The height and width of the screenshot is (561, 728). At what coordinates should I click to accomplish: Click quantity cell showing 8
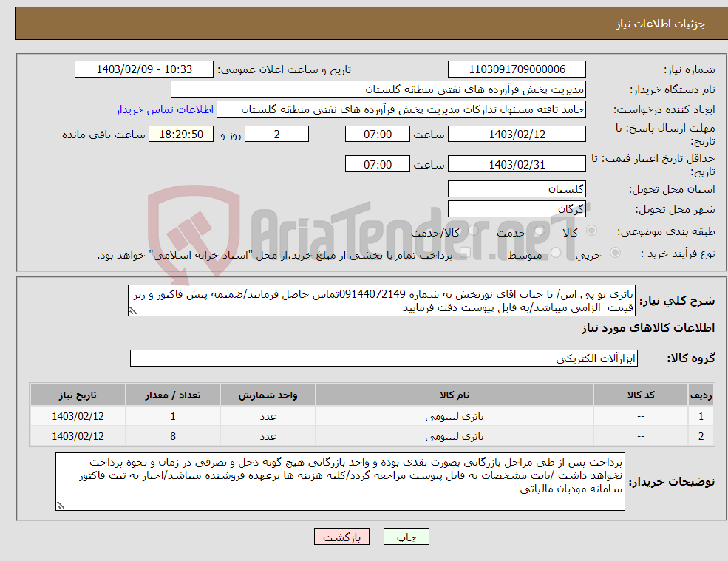pyautogui.click(x=173, y=436)
